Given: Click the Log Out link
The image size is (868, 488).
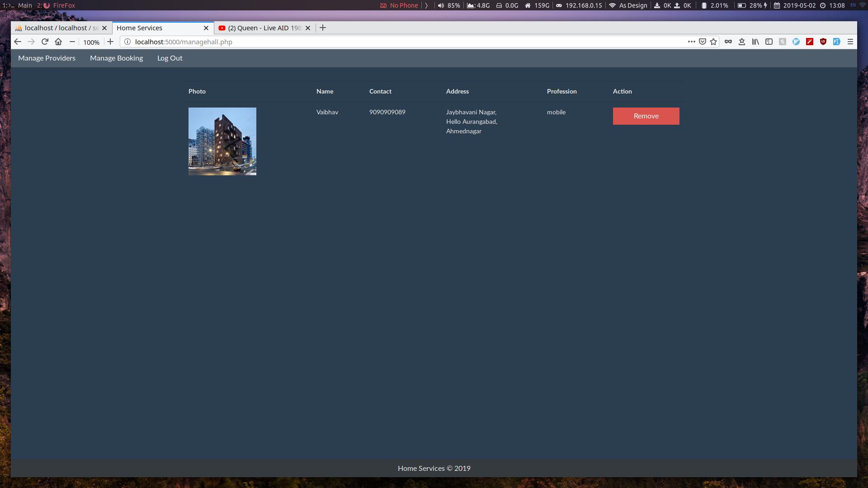Looking at the screenshot, I should (x=170, y=58).
